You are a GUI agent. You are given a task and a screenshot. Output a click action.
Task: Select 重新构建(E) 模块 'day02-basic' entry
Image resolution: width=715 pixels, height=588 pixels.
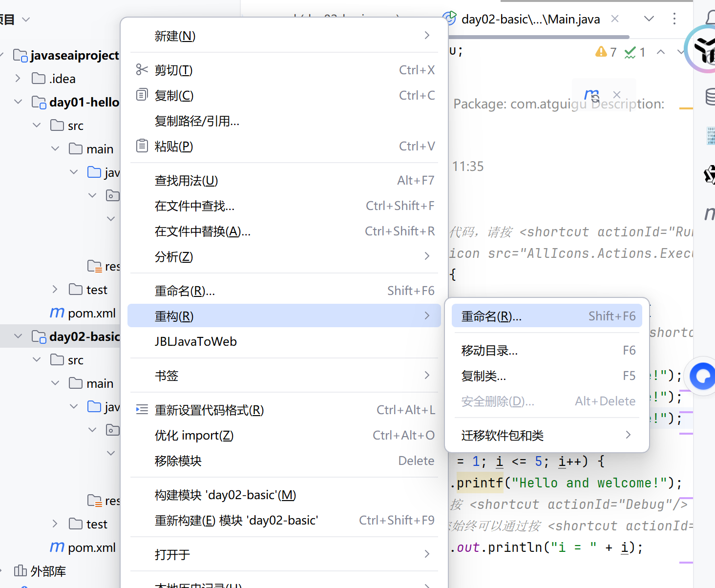click(284, 520)
